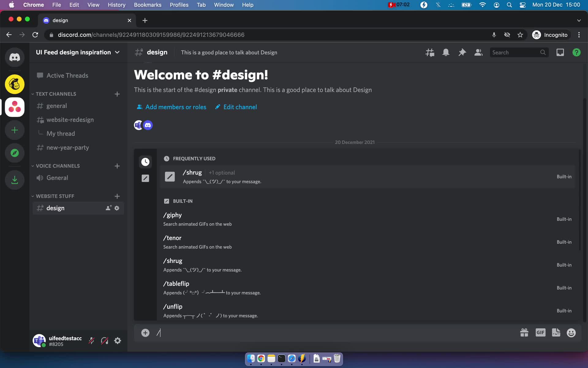
Task: Open new-year-party channel
Action: coord(78,148)
